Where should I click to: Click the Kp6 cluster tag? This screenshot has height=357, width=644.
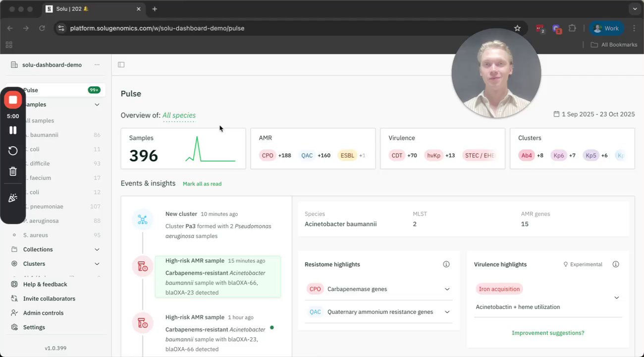coord(559,155)
